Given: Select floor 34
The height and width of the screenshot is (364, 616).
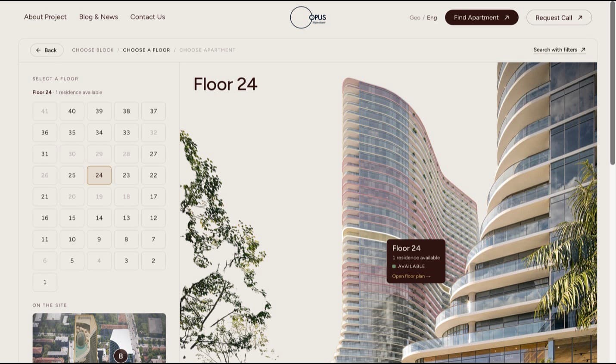Looking at the screenshot, I should tap(99, 133).
